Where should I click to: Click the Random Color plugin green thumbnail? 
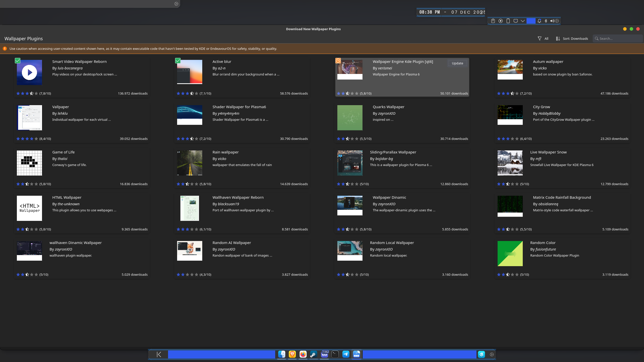[510, 254]
